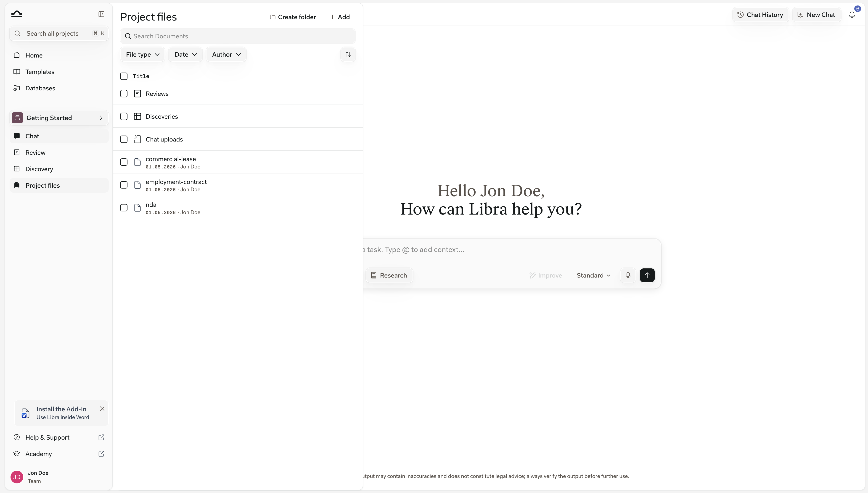Expand the Getting Started project chevron
Image resolution: width=868 pixels, height=493 pixels.
coord(101,118)
